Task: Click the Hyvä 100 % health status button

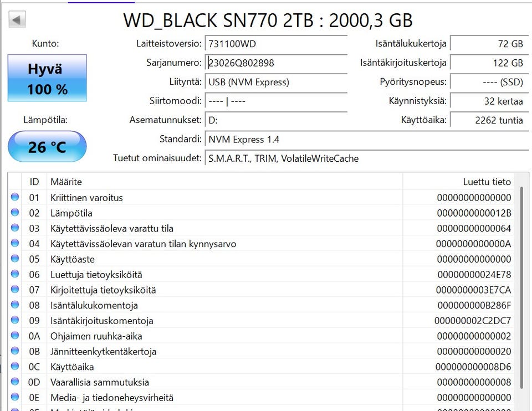Action: [x=47, y=78]
